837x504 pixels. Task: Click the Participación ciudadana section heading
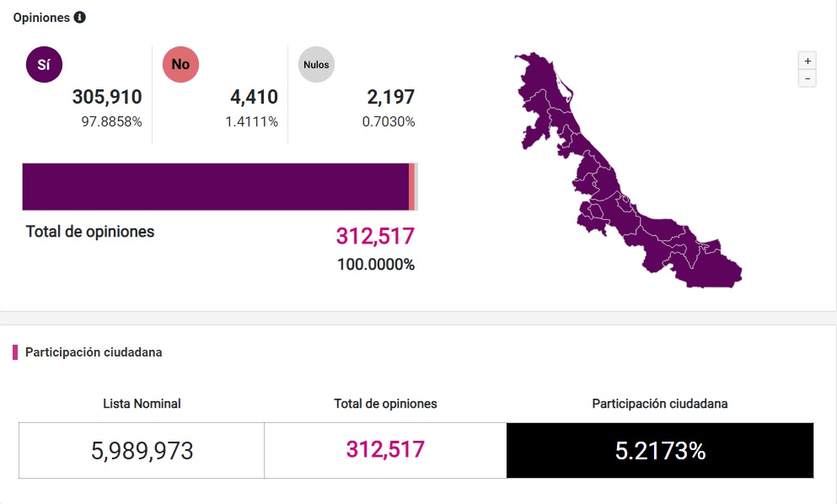[94, 352]
